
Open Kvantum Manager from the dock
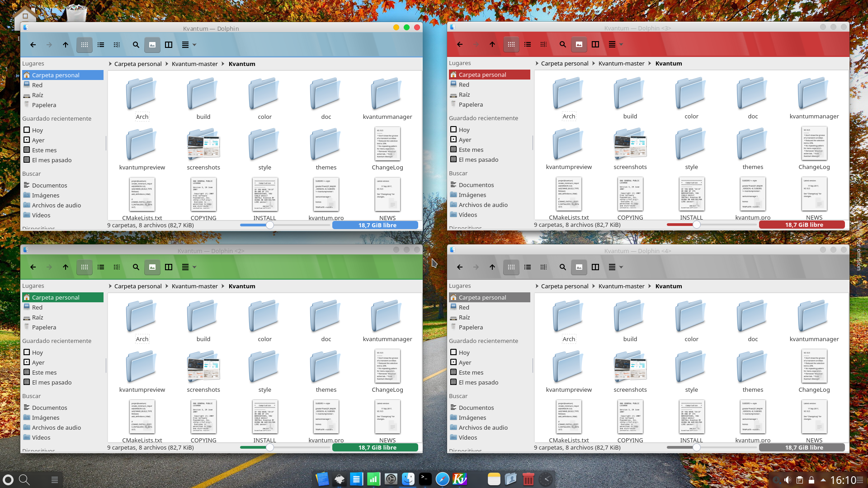coord(460,479)
